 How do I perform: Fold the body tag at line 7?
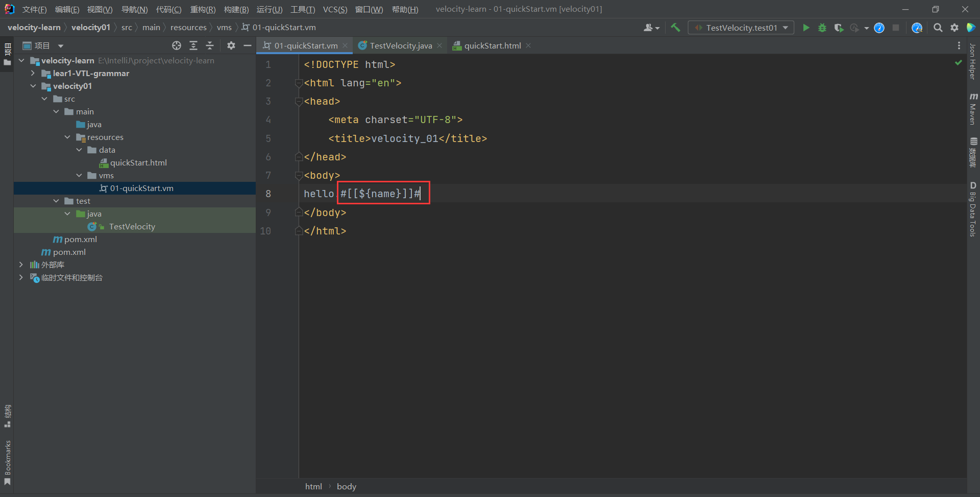point(299,175)
